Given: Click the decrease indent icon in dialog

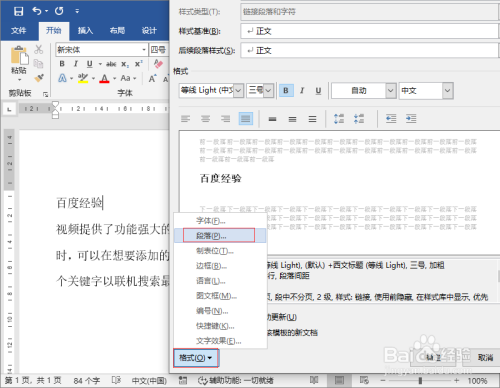Looking at the screenshot, I should 391,119.
